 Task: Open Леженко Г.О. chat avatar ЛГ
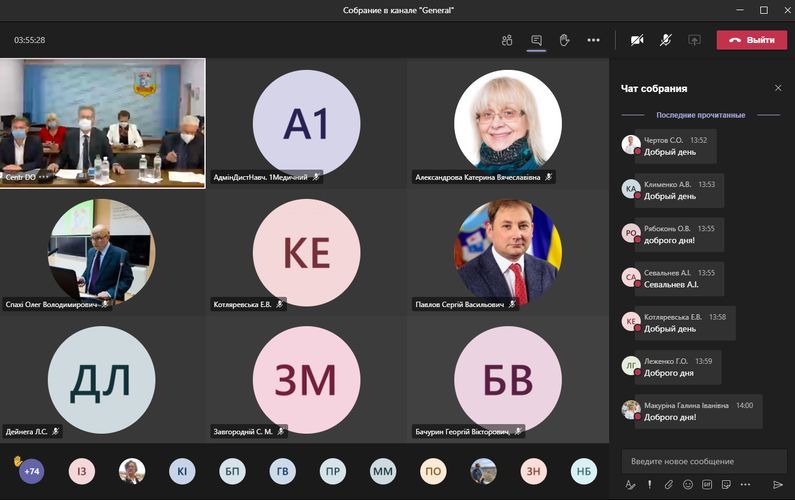click(x=631, y=365)
